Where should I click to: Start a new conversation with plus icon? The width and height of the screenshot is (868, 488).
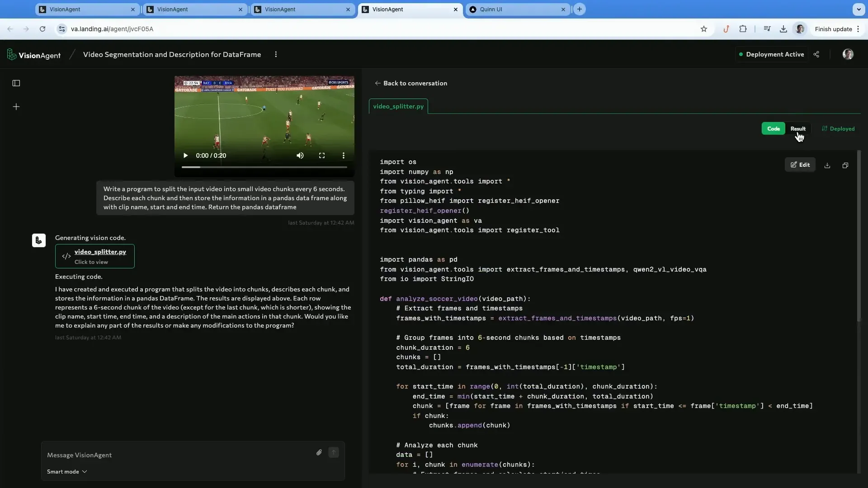(x=16, y=107)
